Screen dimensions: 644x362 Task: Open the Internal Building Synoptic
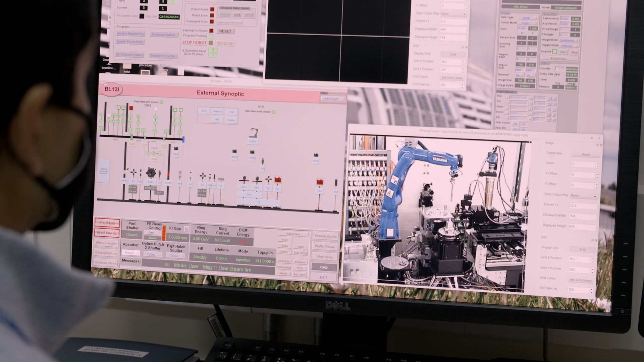point(104,171)
